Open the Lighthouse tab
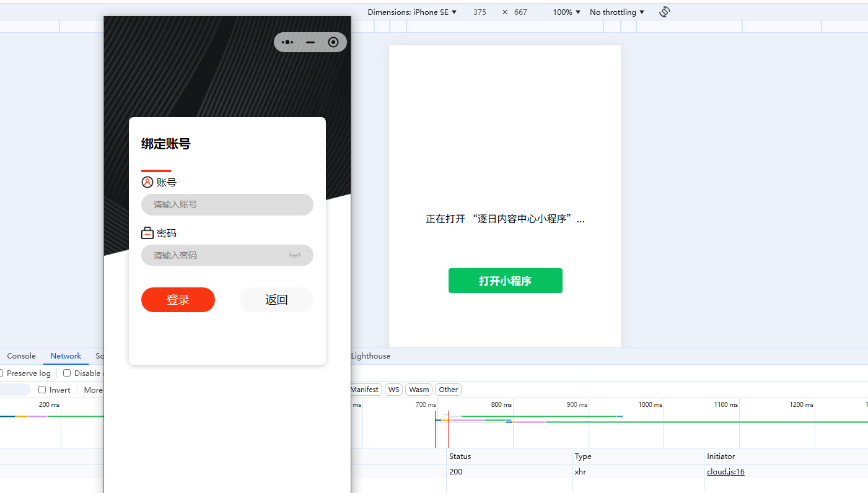The image size is (868, 493). coord(370,356)
